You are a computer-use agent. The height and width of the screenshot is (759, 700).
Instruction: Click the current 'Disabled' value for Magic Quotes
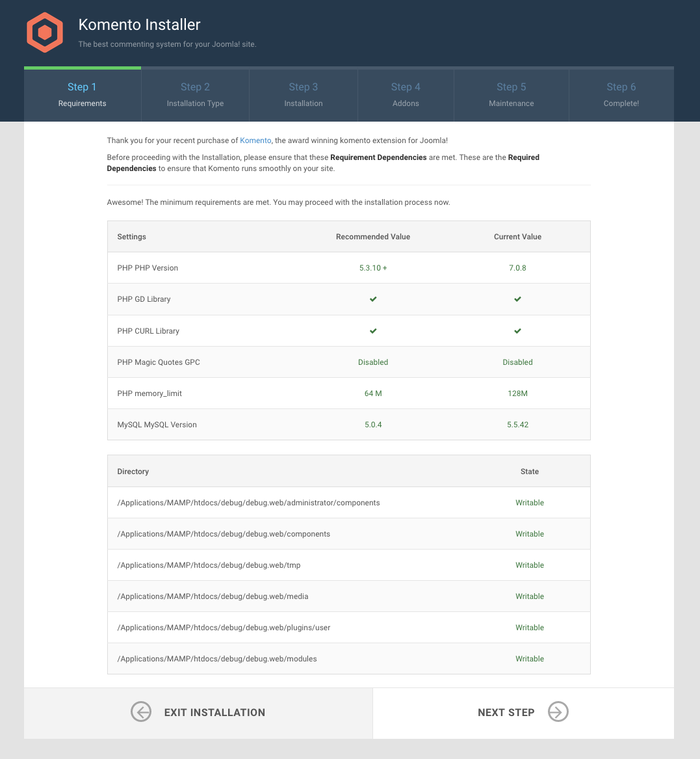(517, 362)
